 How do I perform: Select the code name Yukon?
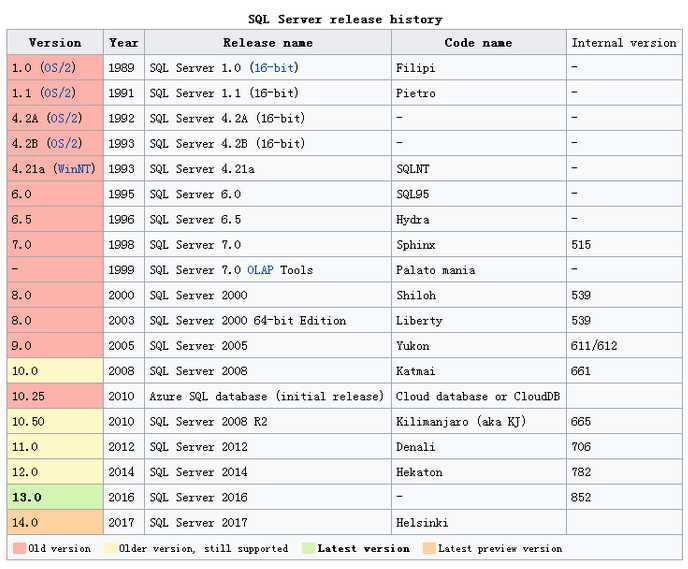pyautogui.click(x=412, y=346)
